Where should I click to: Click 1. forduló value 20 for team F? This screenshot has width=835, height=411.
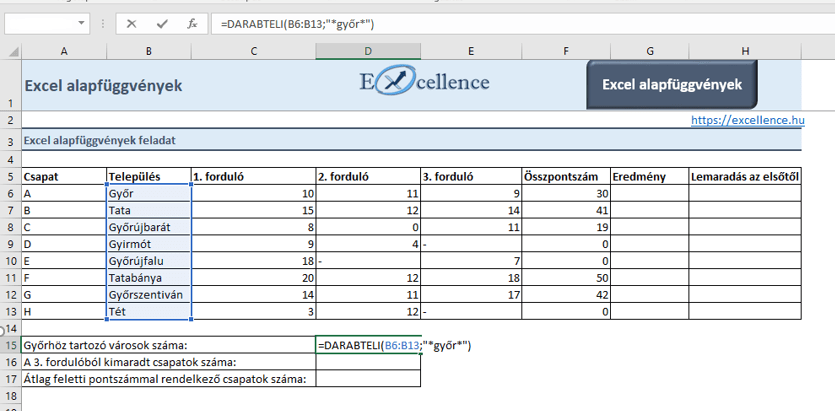click(253, 278)
